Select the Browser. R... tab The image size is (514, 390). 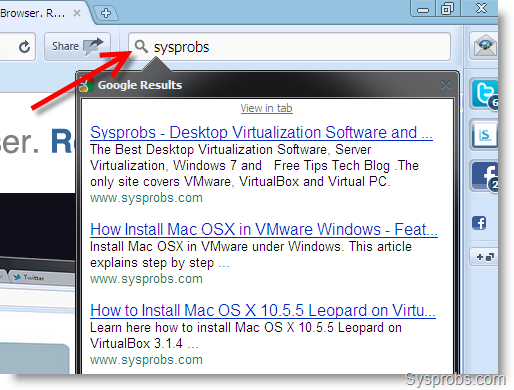(x=42, y=13)
